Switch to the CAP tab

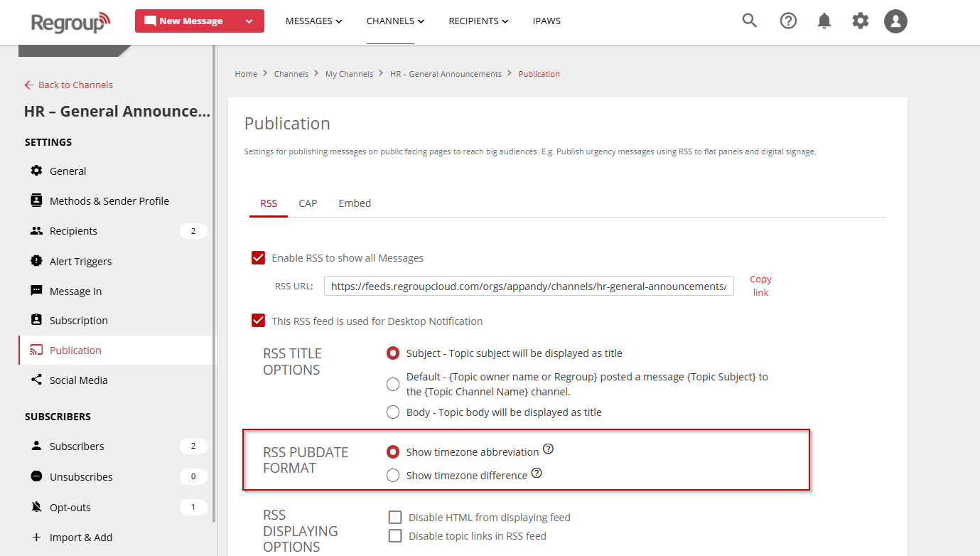[308, 203]
